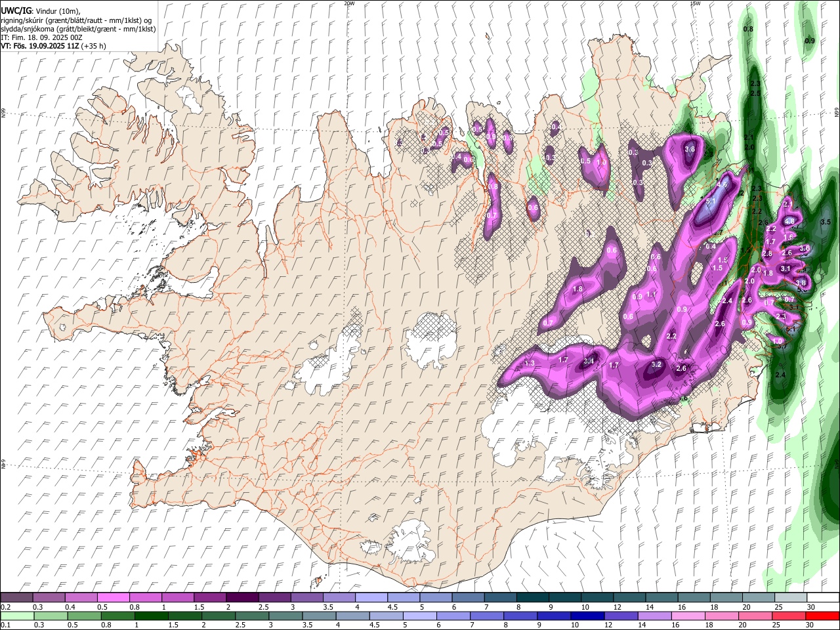The height and width of the screenshot is (630, 840).
Task: Select the white above-30 upper legend swatch
Action: point(824,597)
